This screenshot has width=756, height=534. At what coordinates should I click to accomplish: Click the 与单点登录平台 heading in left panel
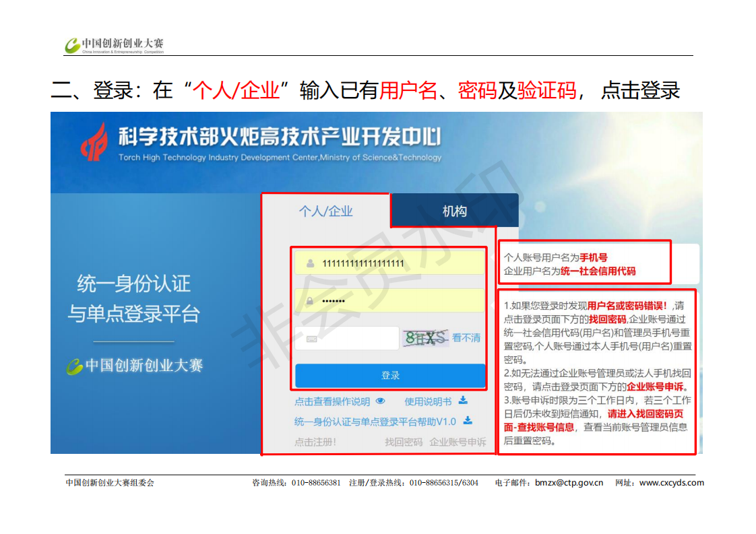click(134, 314)
